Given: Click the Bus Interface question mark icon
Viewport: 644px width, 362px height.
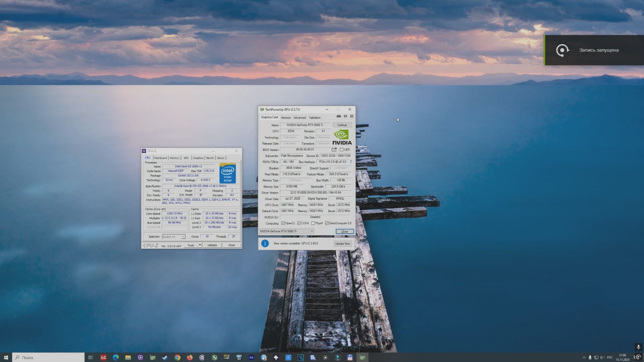Looking at the screenshot, I should coord(351,162).
